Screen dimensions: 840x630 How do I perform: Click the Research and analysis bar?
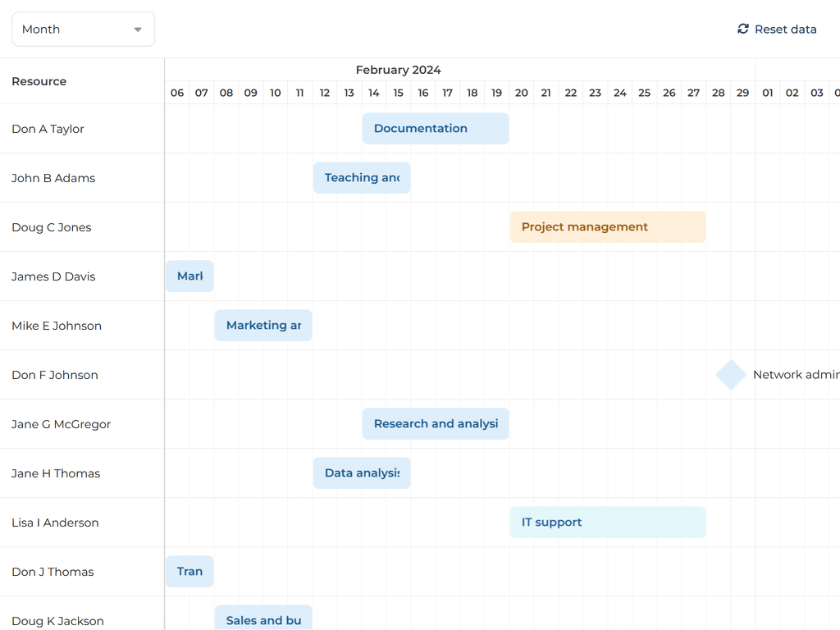[436, 424]
